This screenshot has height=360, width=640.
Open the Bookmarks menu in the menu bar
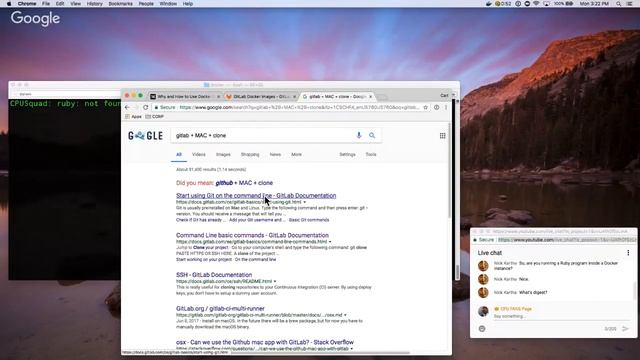[x=120, y=4]
